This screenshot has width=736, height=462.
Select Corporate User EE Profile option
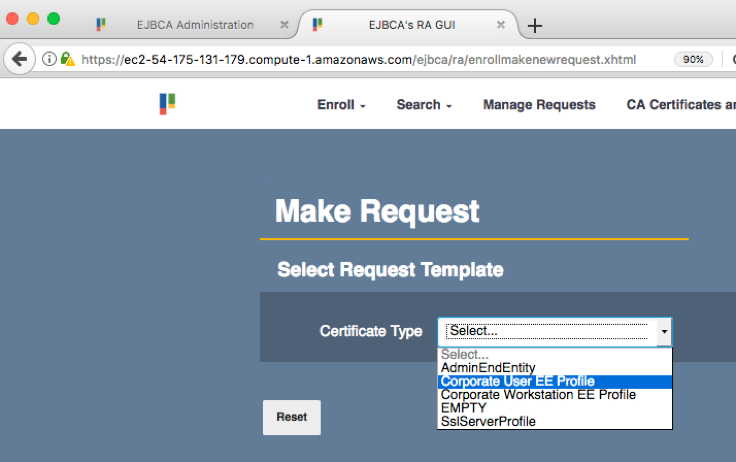(x=517, y=381)
